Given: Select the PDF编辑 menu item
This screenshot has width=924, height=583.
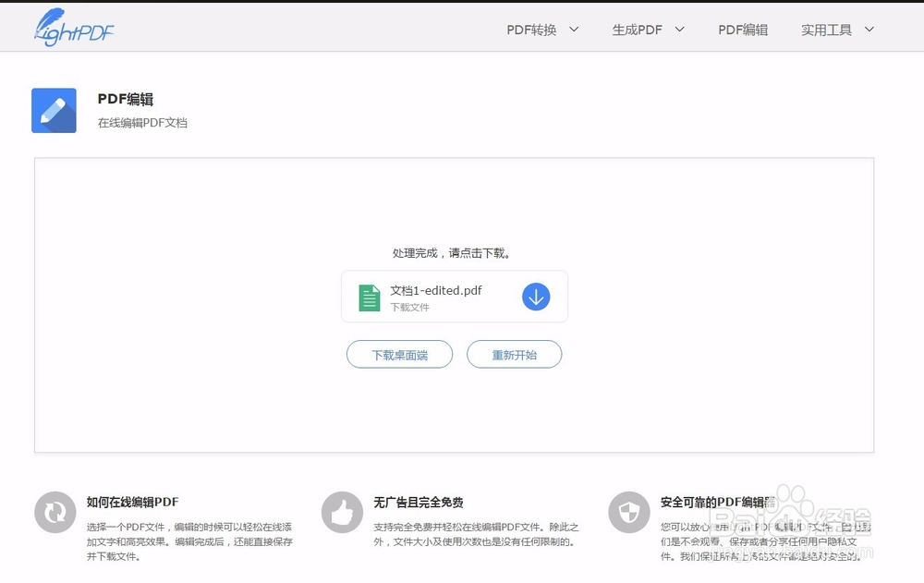Looking at the screenshot, I should click(744, 29).
